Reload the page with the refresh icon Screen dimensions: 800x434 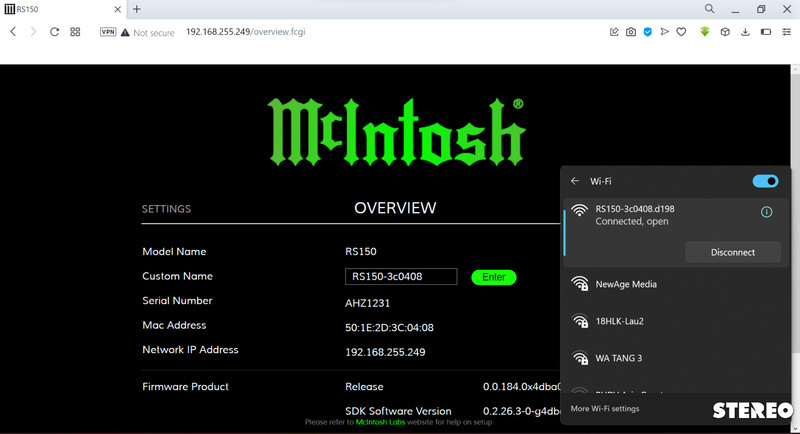[54, 32]
